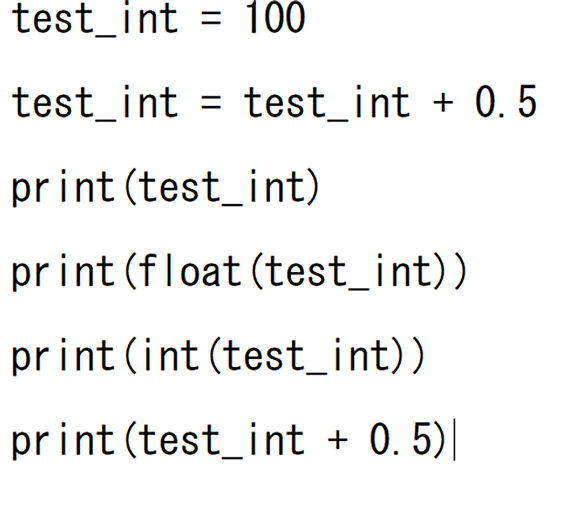Click print in print(test_int) line

(63, 188)
